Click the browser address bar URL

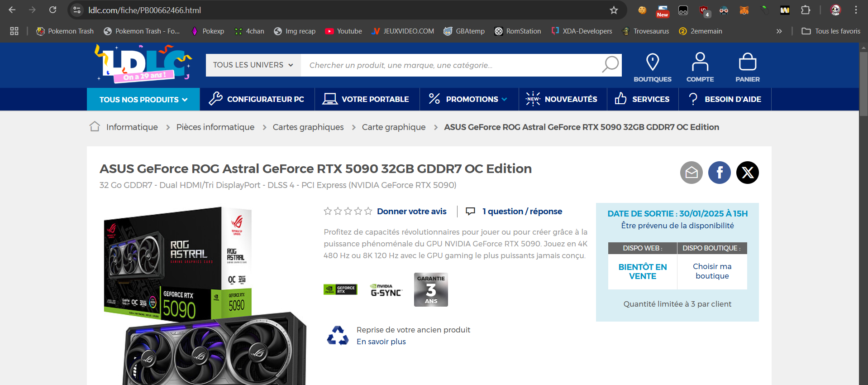click(x=144, y=10)
